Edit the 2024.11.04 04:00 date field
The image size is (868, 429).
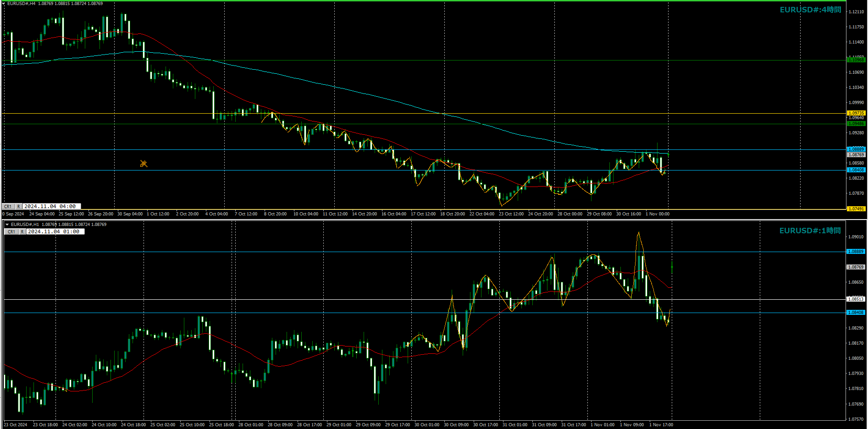coord(51,207)
